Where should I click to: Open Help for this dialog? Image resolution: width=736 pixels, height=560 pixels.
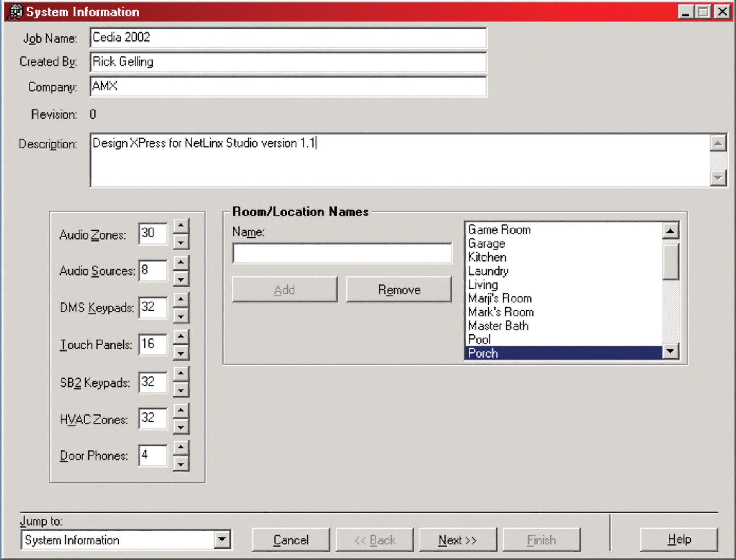coord(679,540)
